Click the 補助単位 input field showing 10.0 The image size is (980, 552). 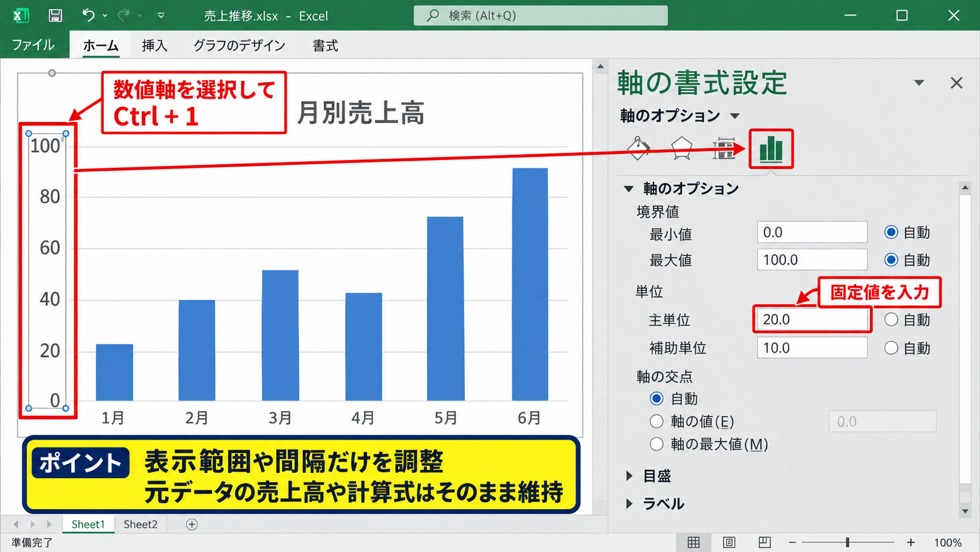[812, 348]
